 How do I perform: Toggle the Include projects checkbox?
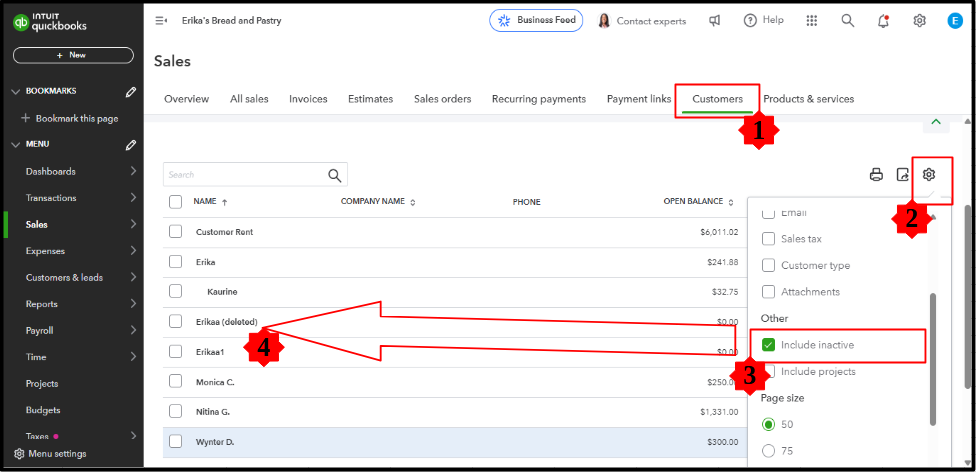click(x=769, y=372)
